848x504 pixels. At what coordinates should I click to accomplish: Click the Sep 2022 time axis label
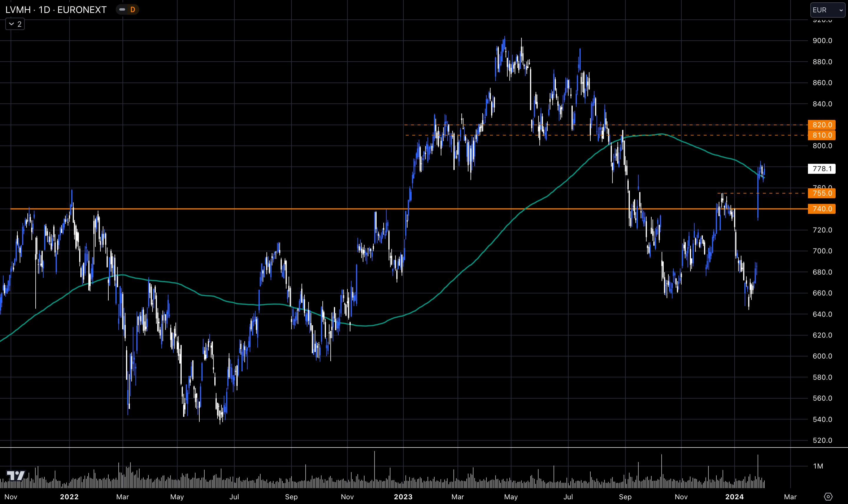(291, 497)
